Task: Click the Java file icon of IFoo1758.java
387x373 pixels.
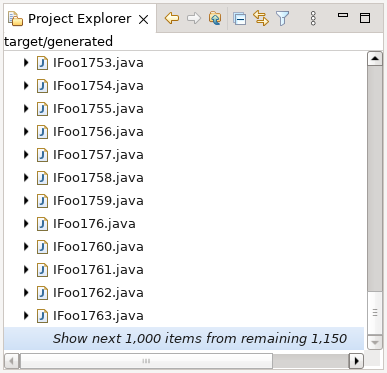Action: click(42, 178)
